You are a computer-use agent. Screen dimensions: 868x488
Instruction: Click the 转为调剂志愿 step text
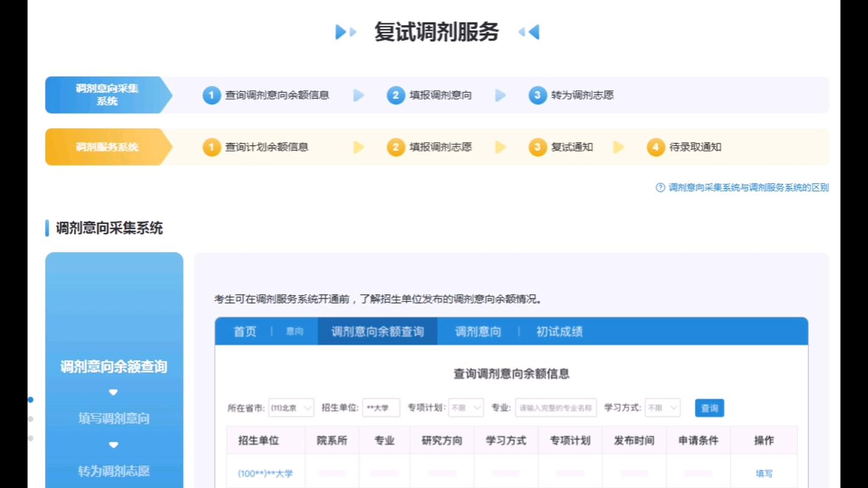click(582, 95)
